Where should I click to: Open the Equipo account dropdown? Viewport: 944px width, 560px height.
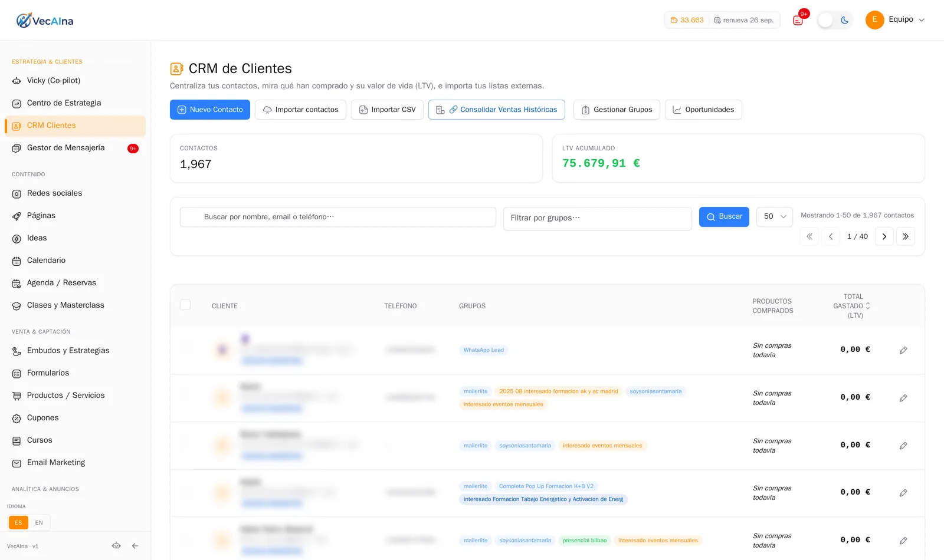[x=896, y=19]
